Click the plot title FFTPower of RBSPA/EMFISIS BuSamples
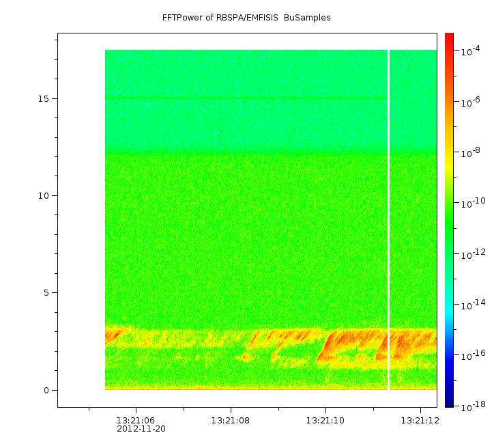Viewport: 494px width, 448px height. [246, 18]
